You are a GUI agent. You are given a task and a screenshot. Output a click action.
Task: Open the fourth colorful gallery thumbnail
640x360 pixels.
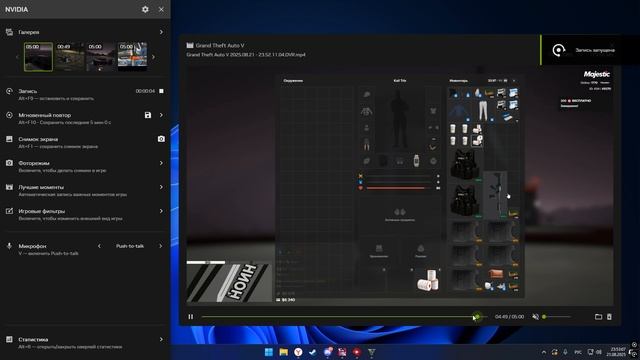click(x=132, y=57)
